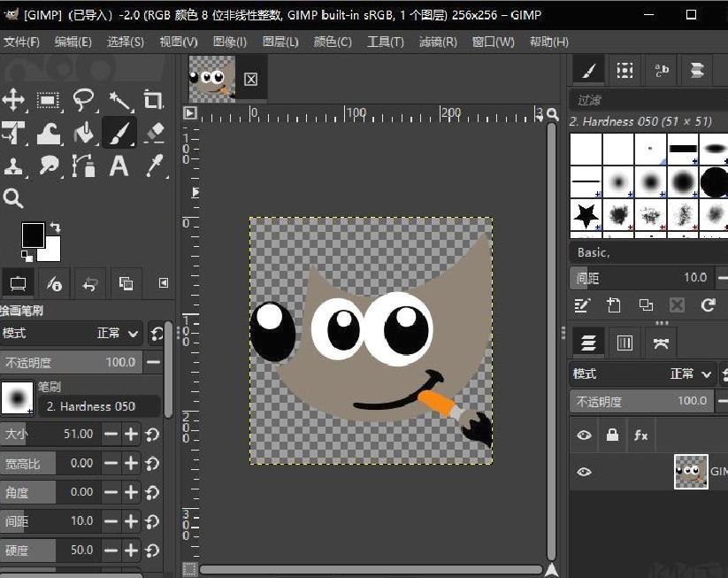Select the Paintbrush tool
The image size is (728, 578).
pos(119,133)
